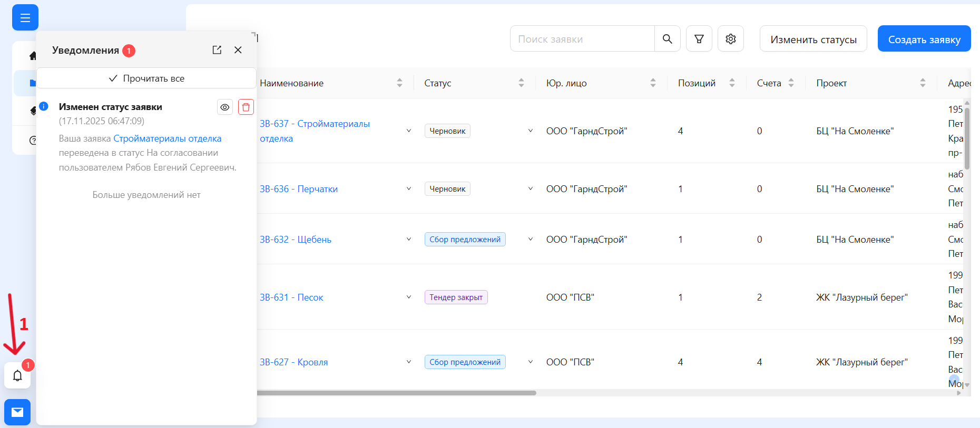Click the notification bell icon

[17, 375]
